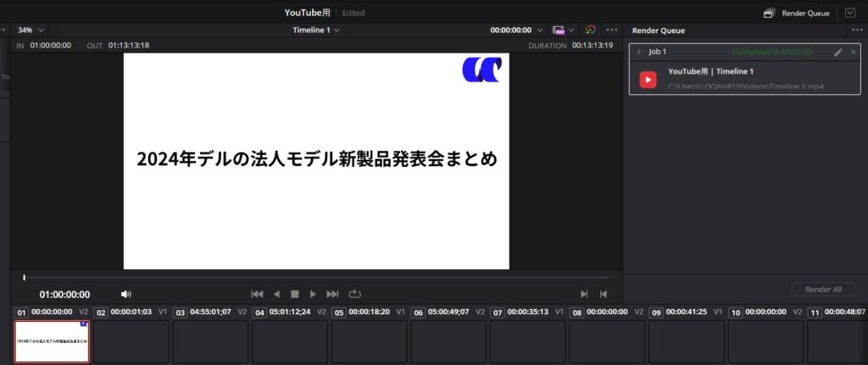Screen dimensions: 868x365
Task: Click clip 04 timecode 05:01:12;24
Action: [x=290, y=312]
